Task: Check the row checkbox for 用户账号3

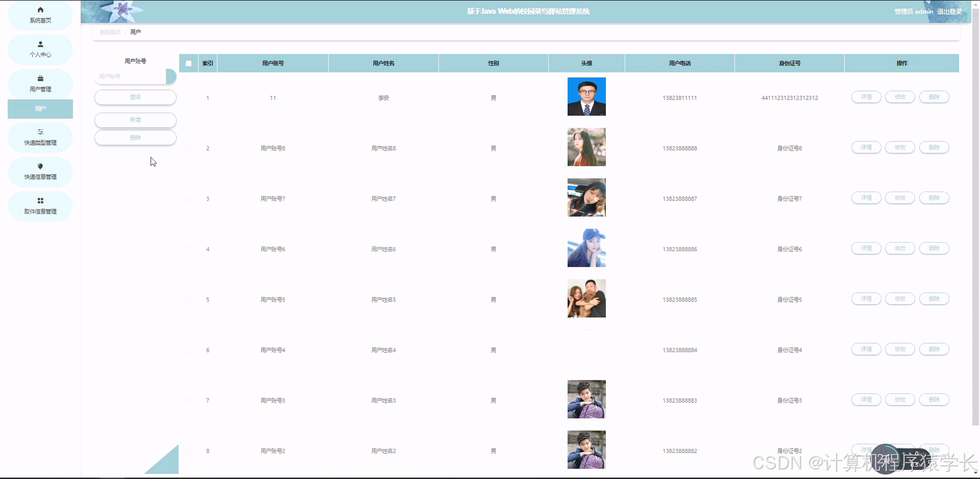Action: (188, 401)
